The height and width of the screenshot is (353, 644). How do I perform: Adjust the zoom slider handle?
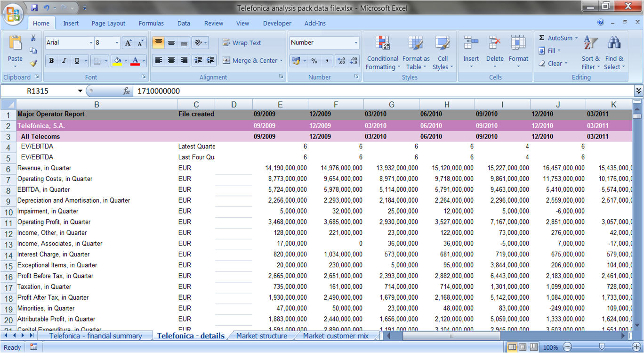coord(602,347)
